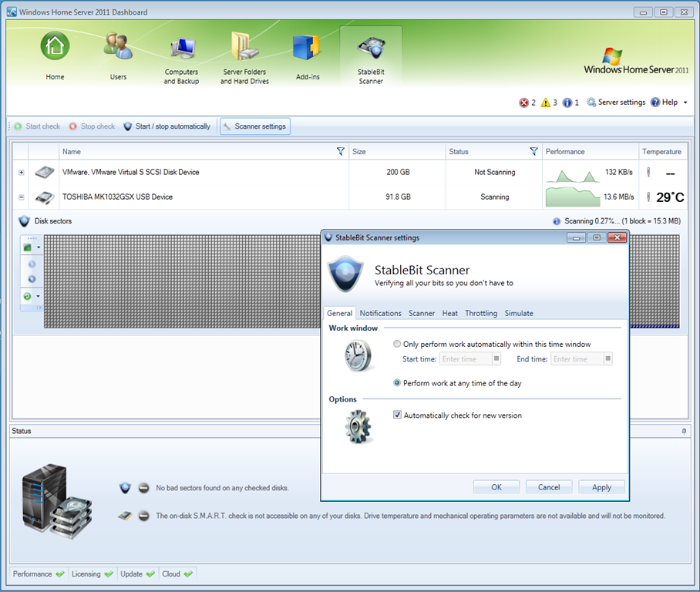Select the TOSHIBA USB drive icon

(45, 197)
